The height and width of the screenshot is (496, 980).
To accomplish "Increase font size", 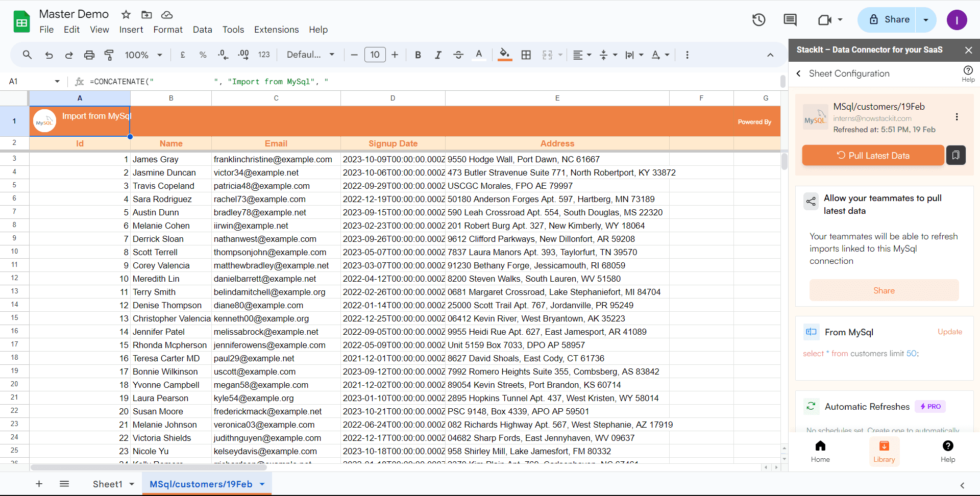I will click(x=395, y=55).
